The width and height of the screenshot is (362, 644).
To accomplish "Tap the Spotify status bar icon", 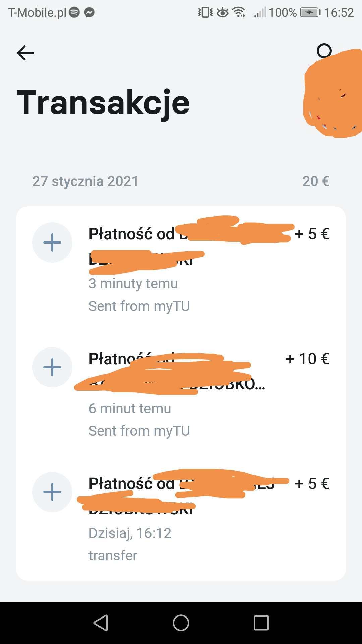I will (74, 13).
